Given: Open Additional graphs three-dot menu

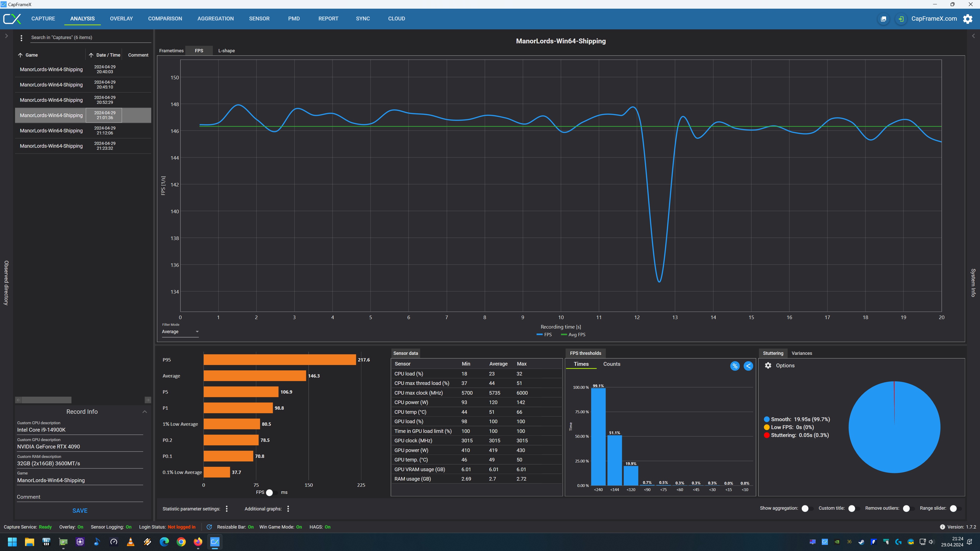Looking at the screenshot, I should 288,509.
